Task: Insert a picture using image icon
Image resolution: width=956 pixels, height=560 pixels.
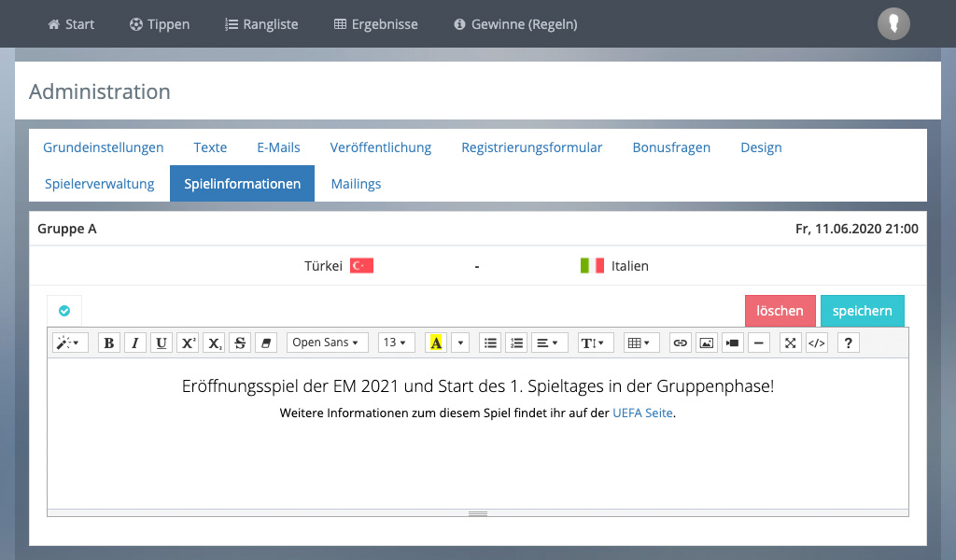Action: (707, 343)
